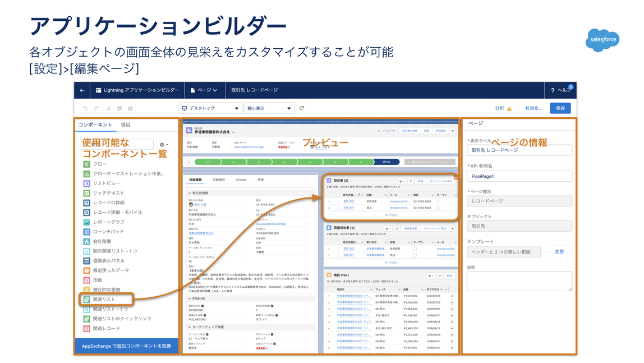Image resolution: width=644 pixels, height=363 pixels.
Task: Tick row 2 checkbox in 担当者 list
Action: (338, 208)
